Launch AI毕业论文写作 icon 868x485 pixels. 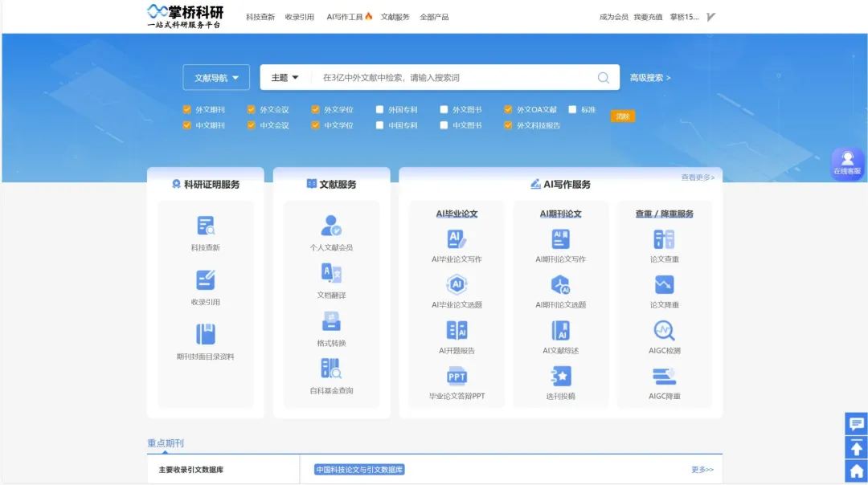(x=457, y=238)
